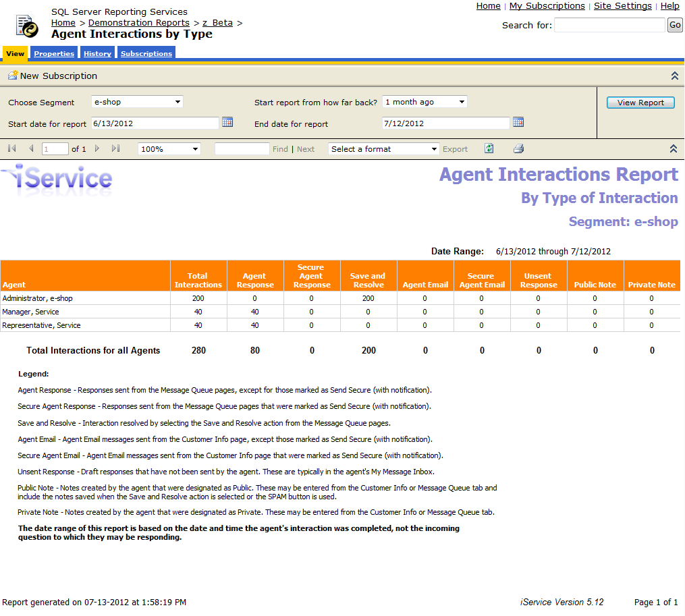
Task: Open Site Settings link
Action: 622,5
